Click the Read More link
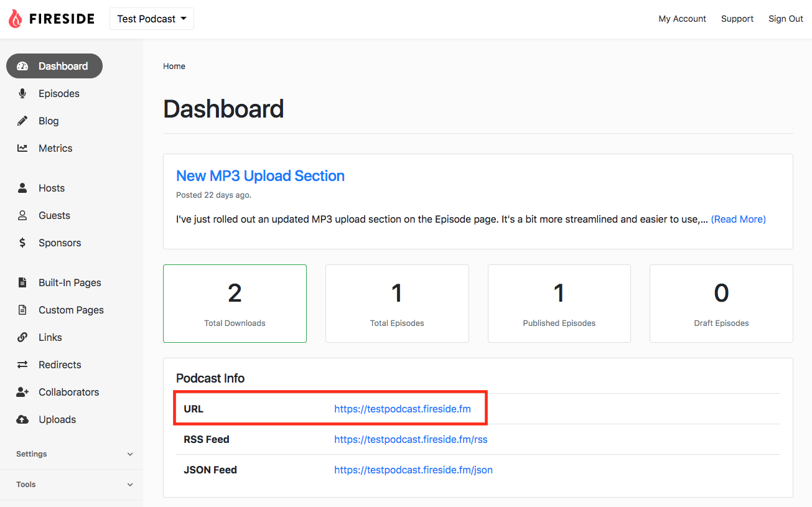Screen dimensions: 812x507 pyautogui.click(x=738, y=219)
